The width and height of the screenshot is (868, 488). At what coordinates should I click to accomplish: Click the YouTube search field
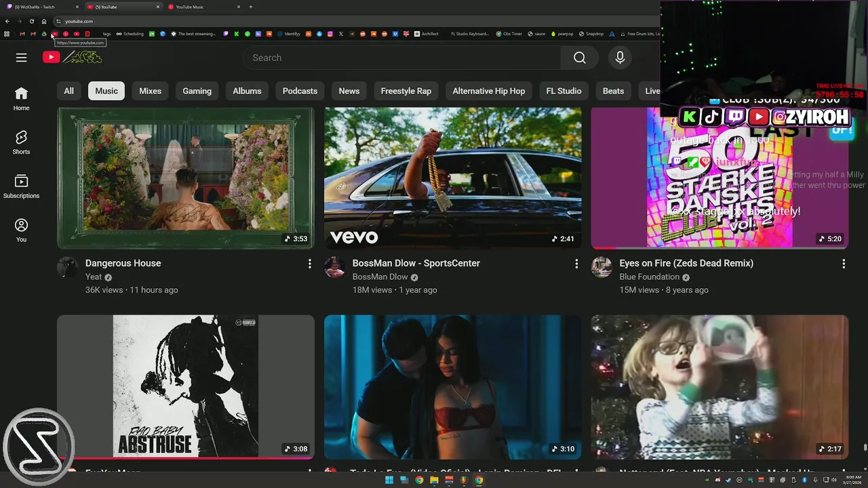point(401,58)
